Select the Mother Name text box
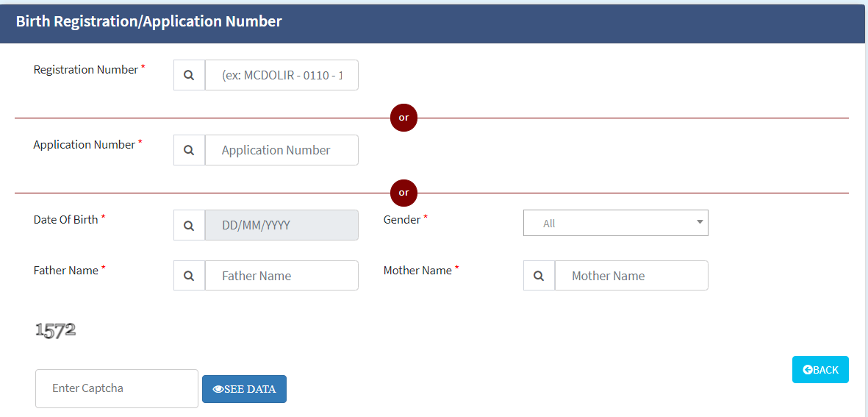 631,276
